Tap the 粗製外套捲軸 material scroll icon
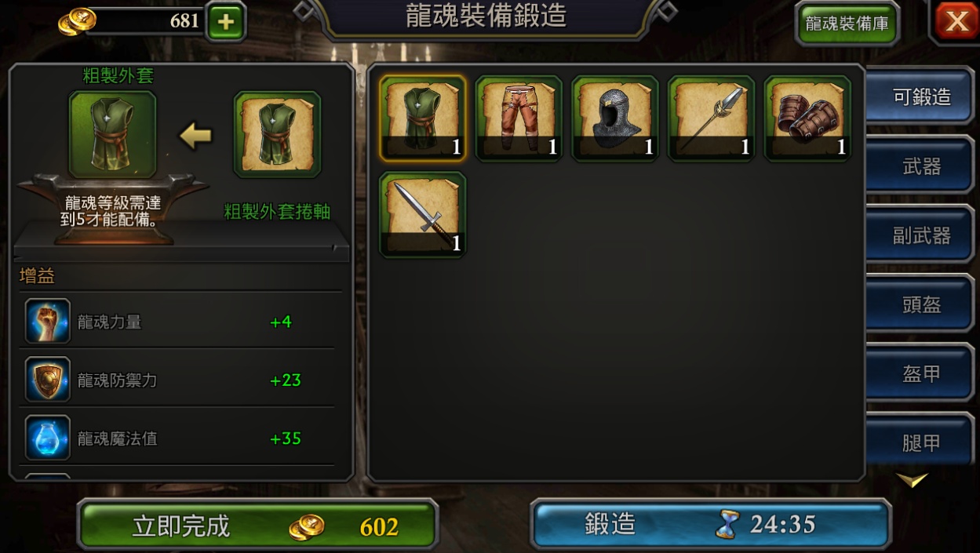 (x=277, y=134)
